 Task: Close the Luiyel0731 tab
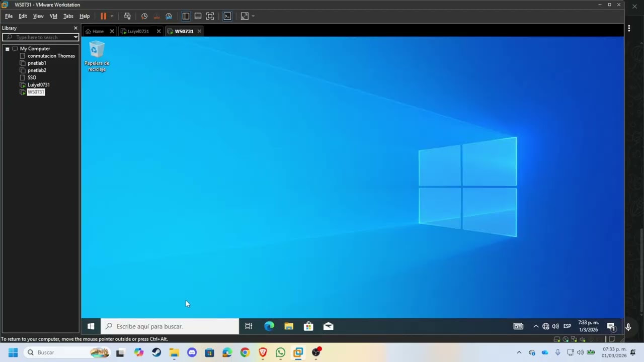coord(158,31)
